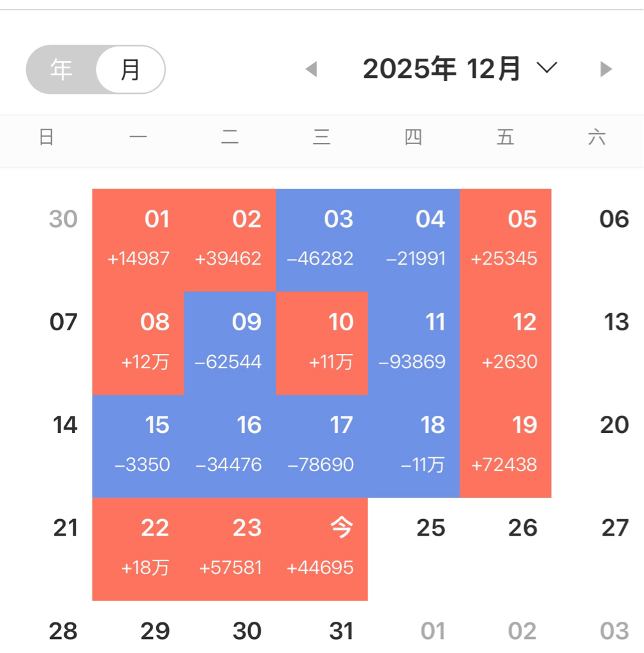Click December 18 showing -11万
The image size is (644, 653).
(414, 446)
